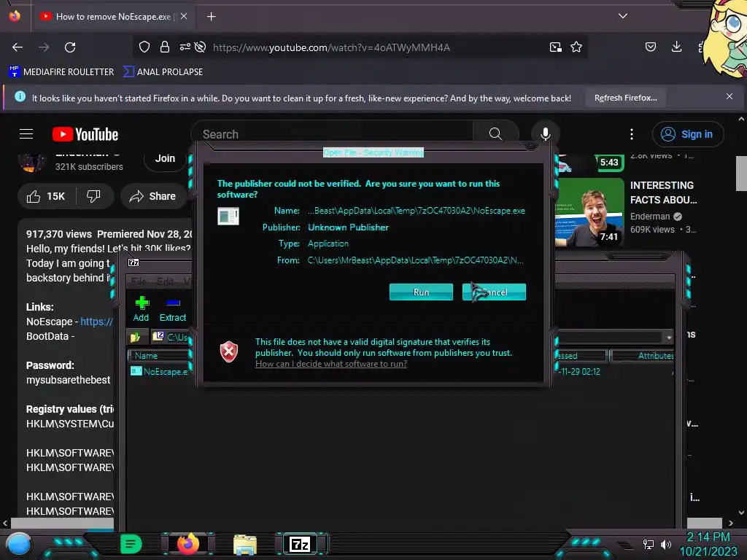Open the 7-Zip File menu
This screenshot has height=560, width=747.
(139, 281)
